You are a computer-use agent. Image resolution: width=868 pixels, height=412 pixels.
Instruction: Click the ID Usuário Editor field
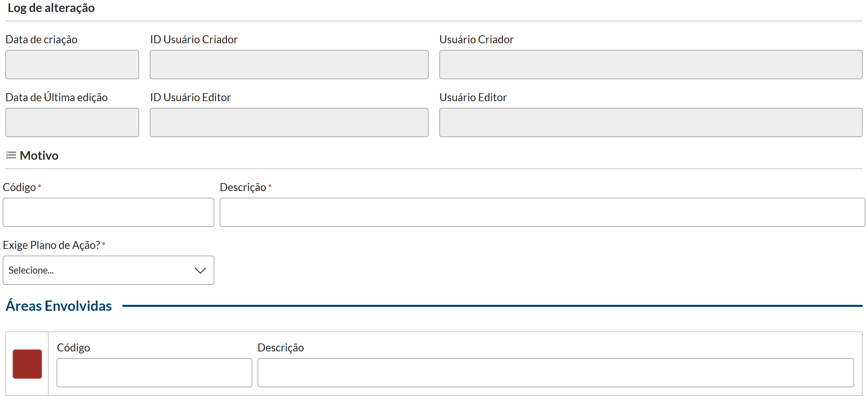[x=289, y=122]
